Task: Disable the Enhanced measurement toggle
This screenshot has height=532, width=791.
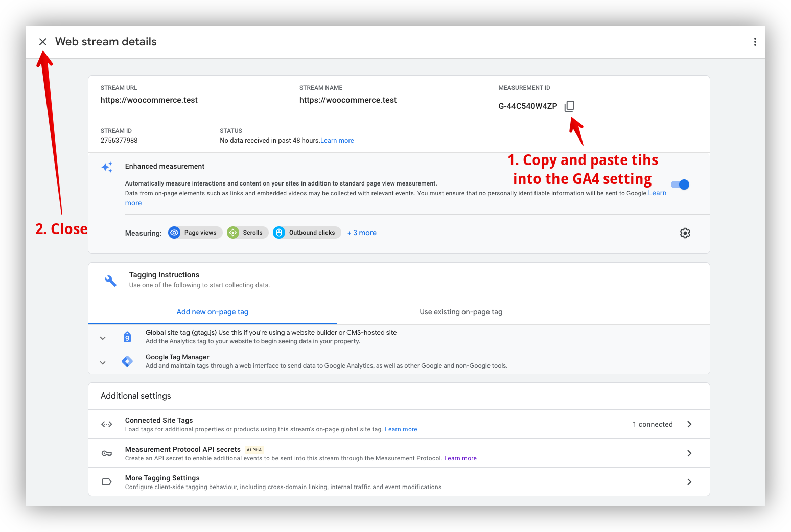Action: tap(680, 184)
